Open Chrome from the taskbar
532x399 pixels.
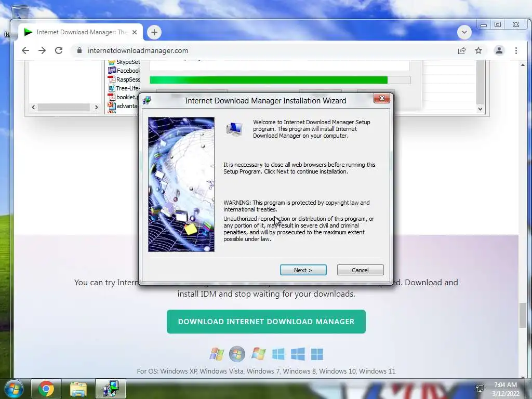[46, 389]
